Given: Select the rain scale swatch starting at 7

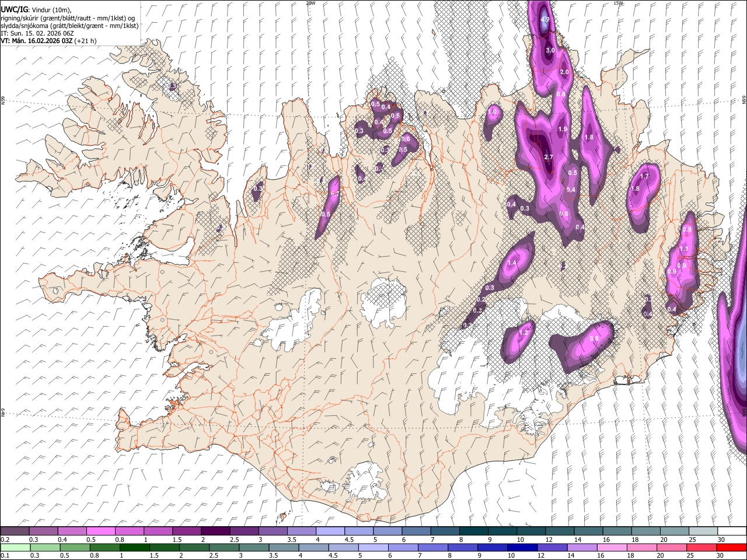Looking at the screenshot, I should tap(432, 547).
